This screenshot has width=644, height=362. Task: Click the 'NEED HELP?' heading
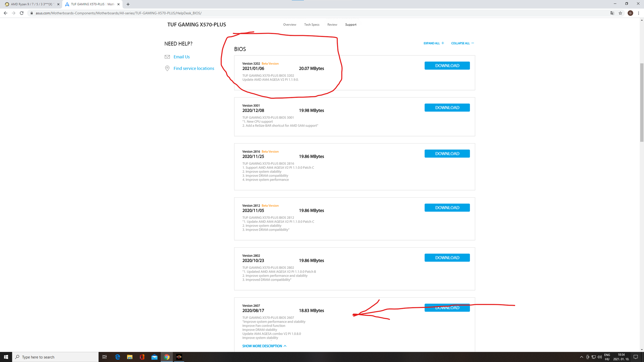click(x=178, y=44)
